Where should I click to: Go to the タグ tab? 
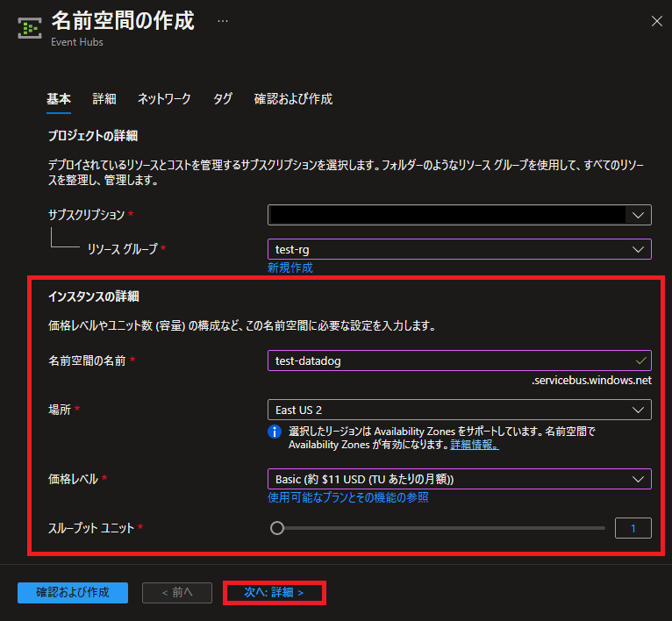click(x=223, y=99)
